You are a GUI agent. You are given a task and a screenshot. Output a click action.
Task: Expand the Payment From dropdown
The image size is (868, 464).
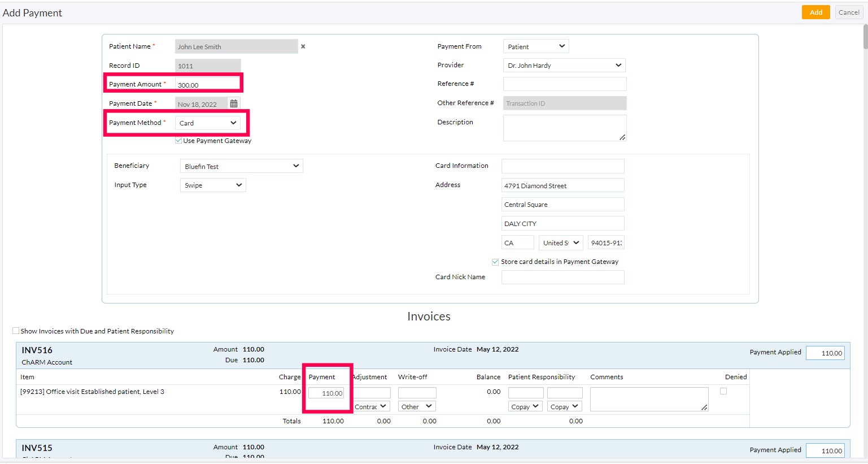point(535,46)
